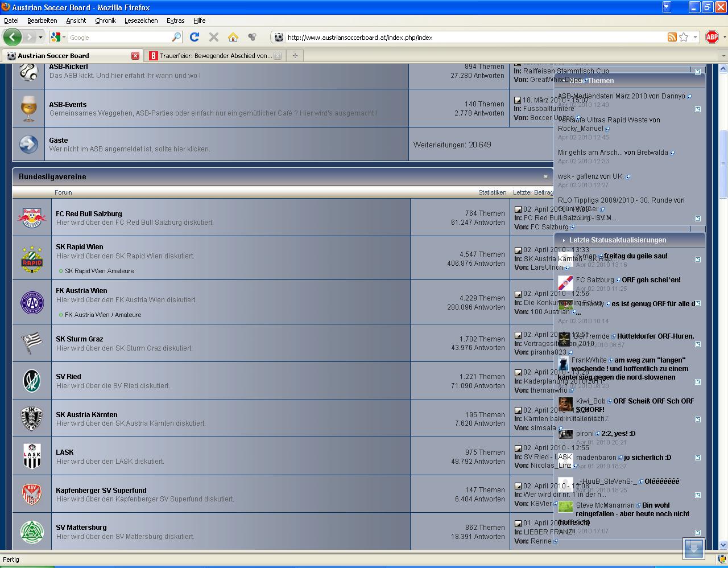Open madenbaron's profile in status list

[596, 458]
